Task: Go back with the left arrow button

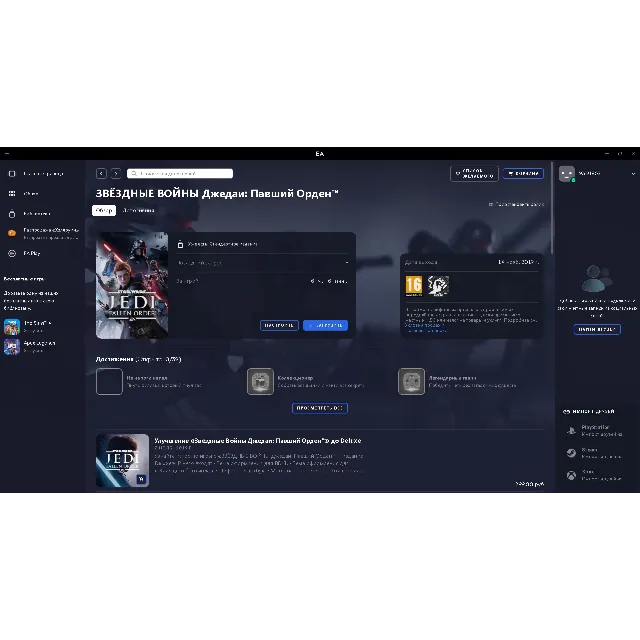Action: click(101, 173)
